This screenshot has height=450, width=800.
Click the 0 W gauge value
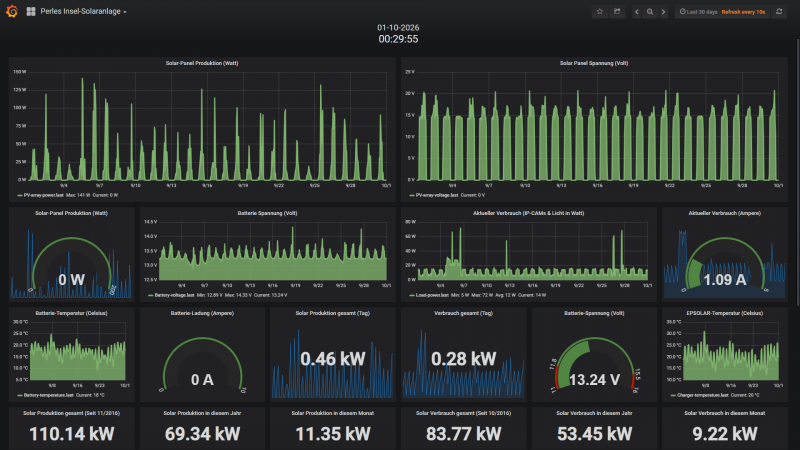71,280
